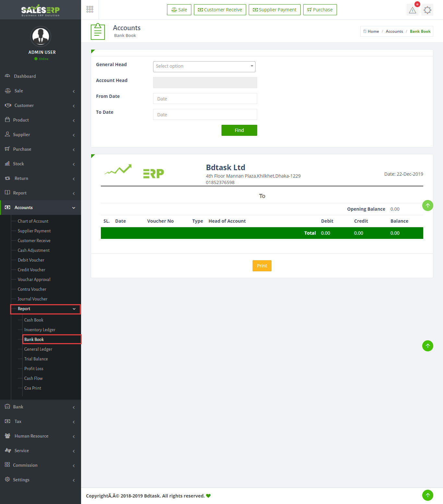Expand the Stock sidebar menu
443x504 pixels.
coord(41,164)
